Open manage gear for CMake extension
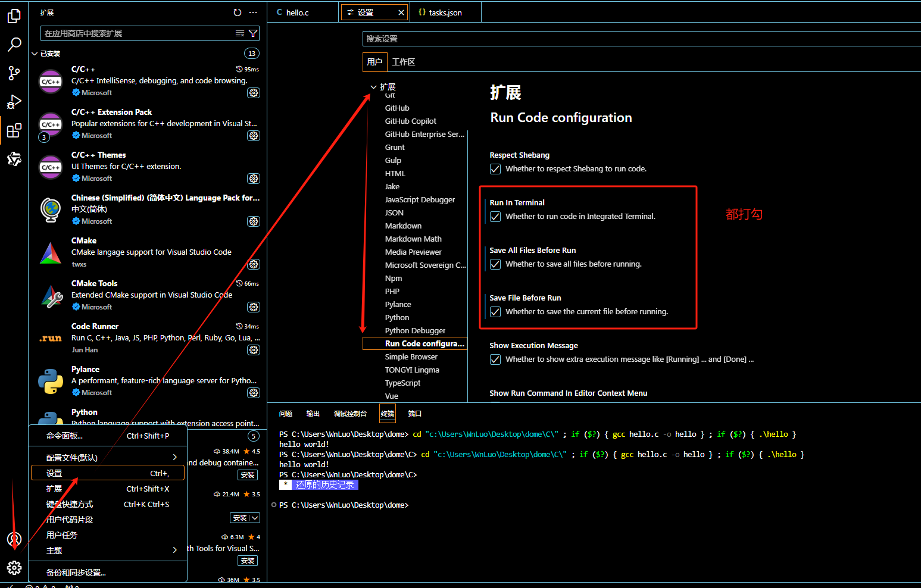 pyautogui.click(x=254, y=264)
